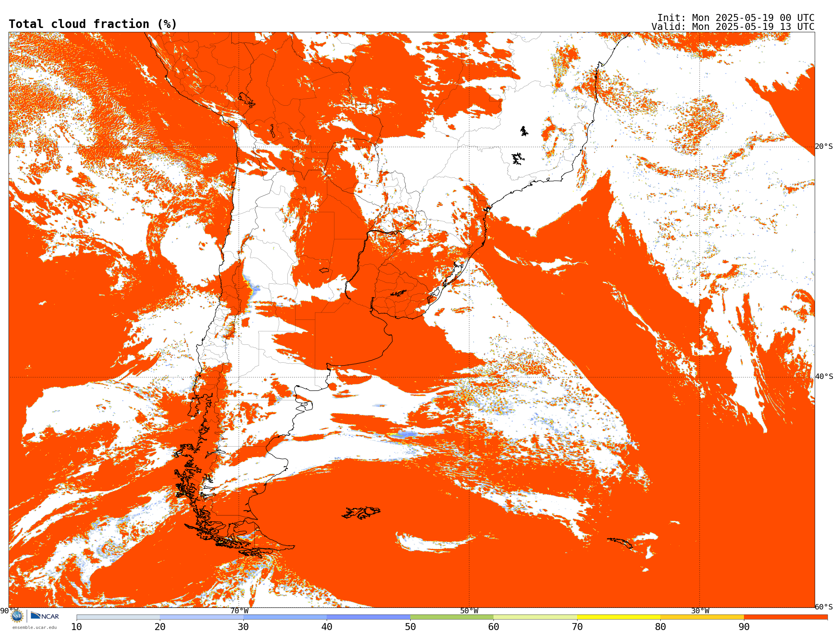Click the colorbar label '50'
The width and height of the screenshot is (840, 632).
pos(410,627)
